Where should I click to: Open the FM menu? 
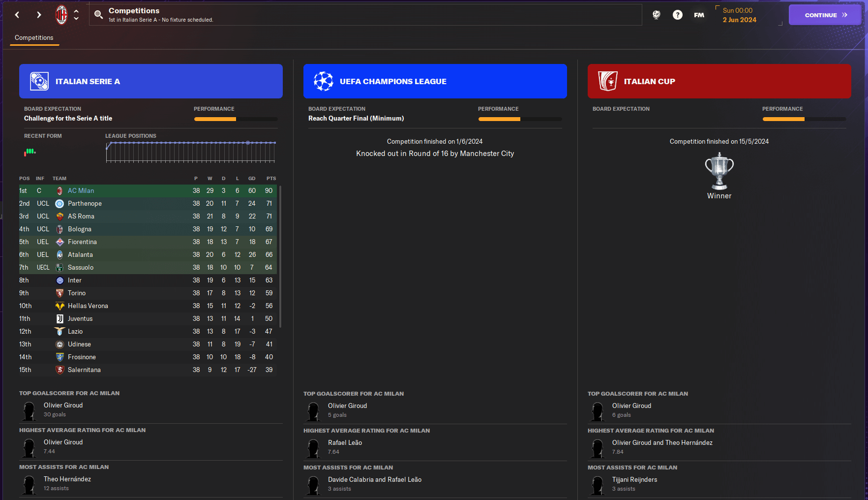click(x=699, y=15)
